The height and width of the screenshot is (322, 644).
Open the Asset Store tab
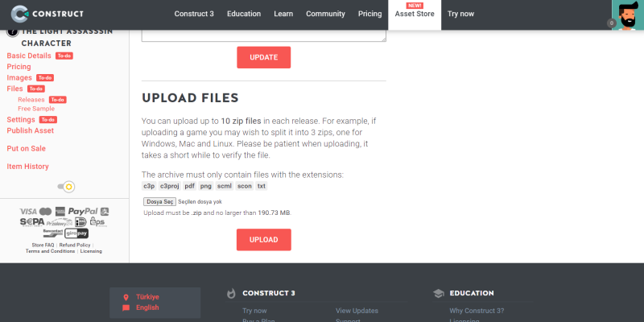click(415, 14)
